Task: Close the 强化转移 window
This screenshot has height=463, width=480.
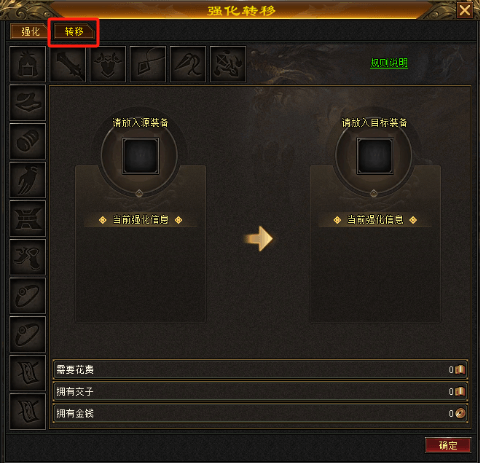Action: coord(465,10)
